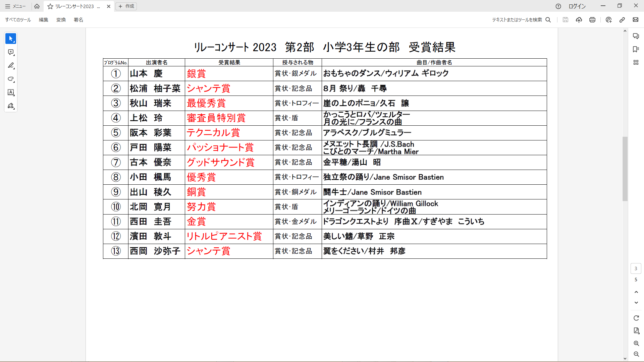Copy a share link
Image resolution: width=644 pixels, height=362 pixels.
pyautogui.click(x=622, y=20)
